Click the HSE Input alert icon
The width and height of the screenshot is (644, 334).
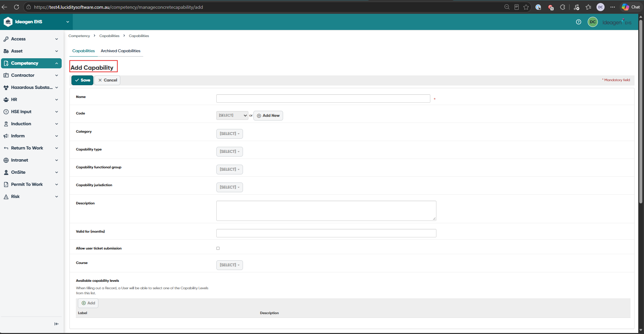pyautogui.click(x=6, y=112)
